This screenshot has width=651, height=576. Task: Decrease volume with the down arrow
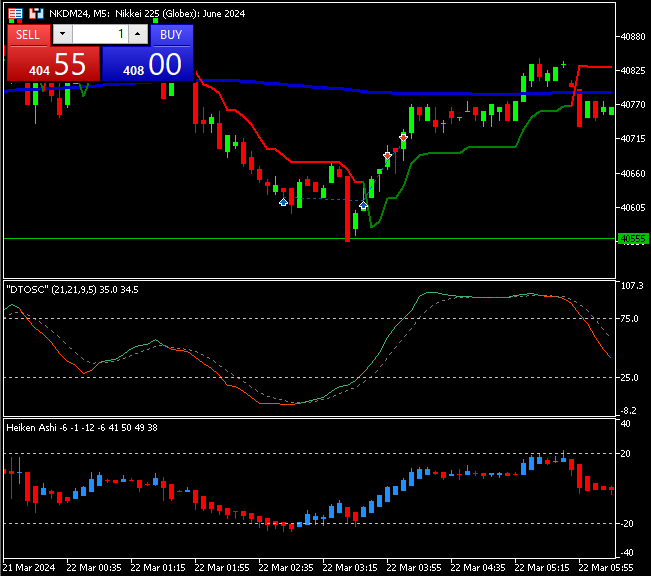(63, 34)
